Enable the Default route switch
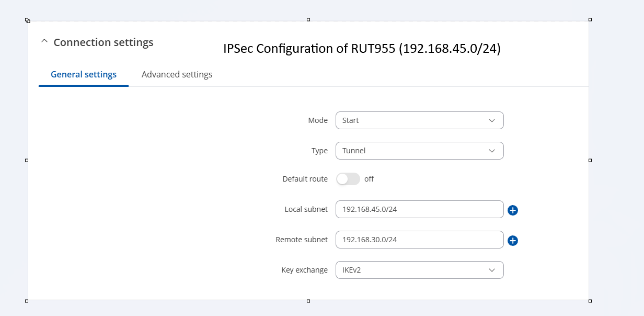The height and width of the screenshot is (316, 644). [x=348, y=179]
